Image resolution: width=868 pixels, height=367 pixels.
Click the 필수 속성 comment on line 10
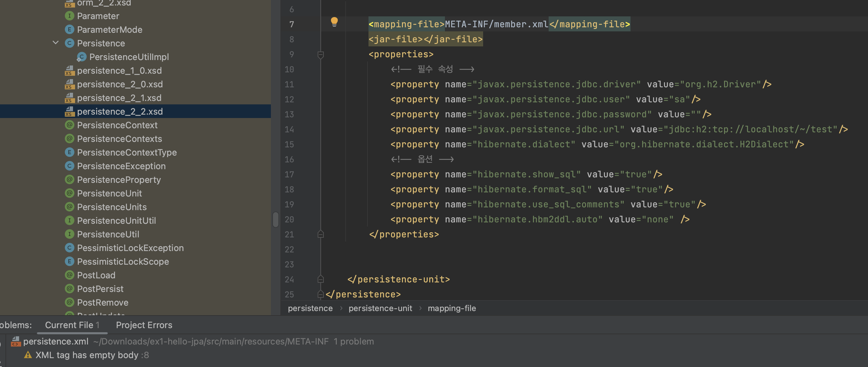[x=432, y=69]
